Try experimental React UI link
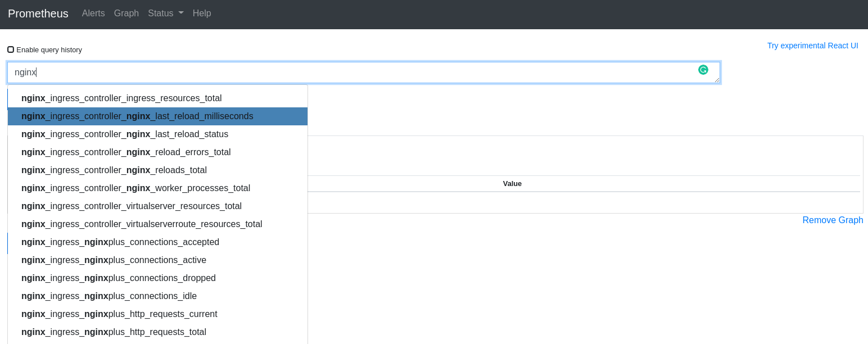Viewport: 868px width, 344px height. (x=813, y=46)
